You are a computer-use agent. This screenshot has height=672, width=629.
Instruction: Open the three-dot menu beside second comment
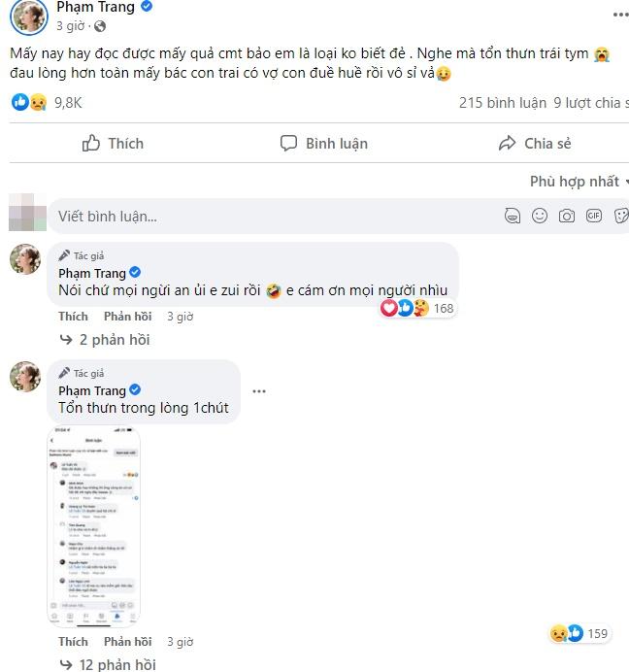point(258,391)
